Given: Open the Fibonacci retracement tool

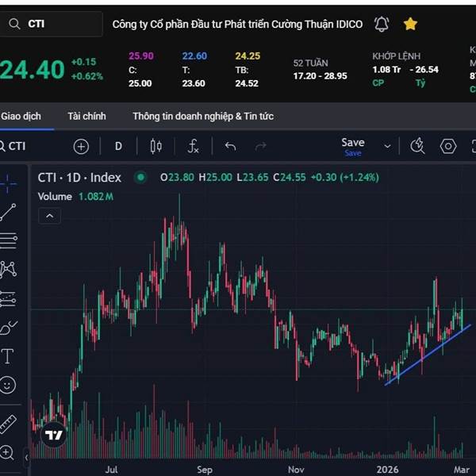Looking at the screenshot, I should [x=8, y=240].
